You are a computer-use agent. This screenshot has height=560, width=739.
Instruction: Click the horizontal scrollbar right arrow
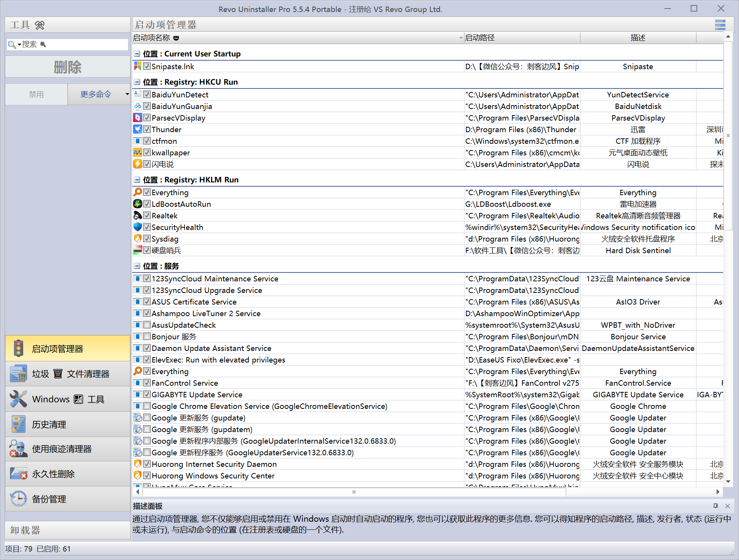point(718,492)
